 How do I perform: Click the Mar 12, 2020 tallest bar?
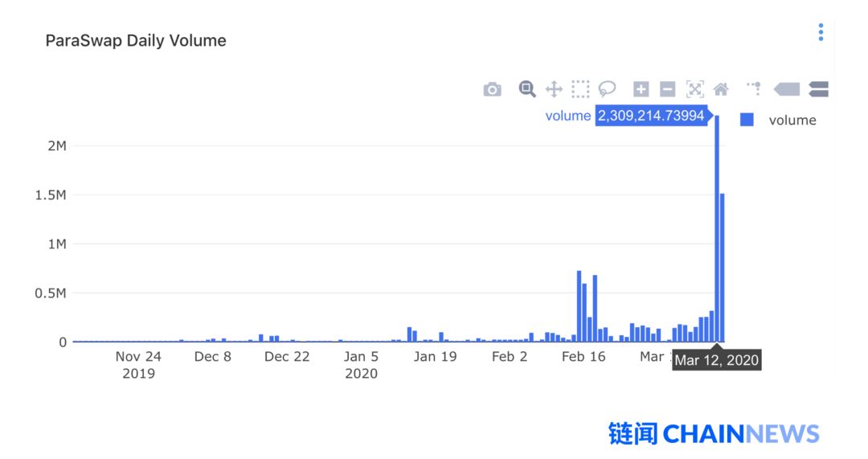717,228
